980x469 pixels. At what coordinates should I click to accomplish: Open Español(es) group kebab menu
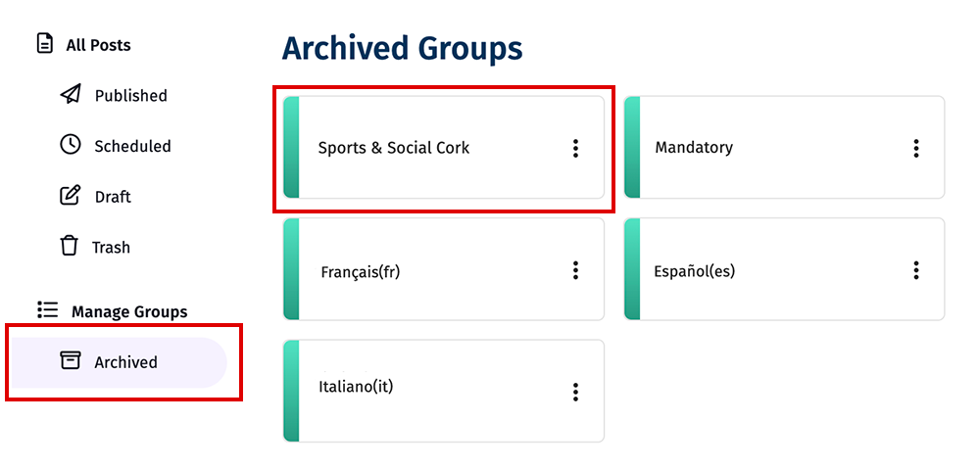pyautogui.click(x=915, y=270)
